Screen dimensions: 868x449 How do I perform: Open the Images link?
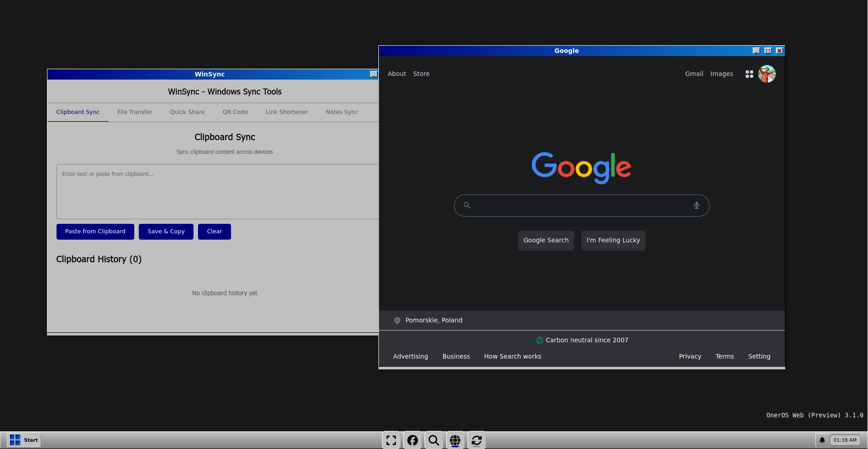722,74
